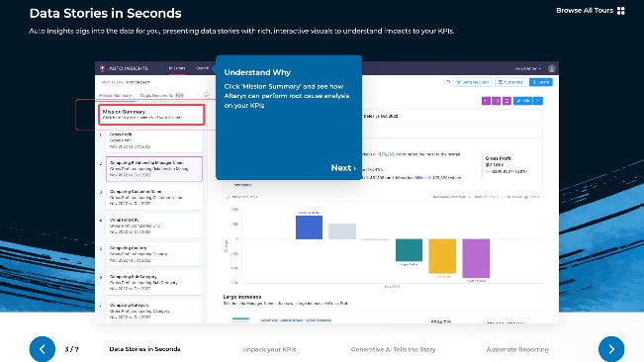Toggle the checkbox below the summary text
Viewport: 644px width, 362px height.
[x=228, y=197]
